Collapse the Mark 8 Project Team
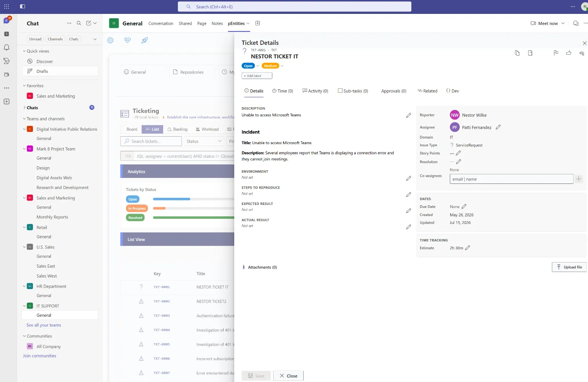The image size is (588, 382). tap(24, 149)
